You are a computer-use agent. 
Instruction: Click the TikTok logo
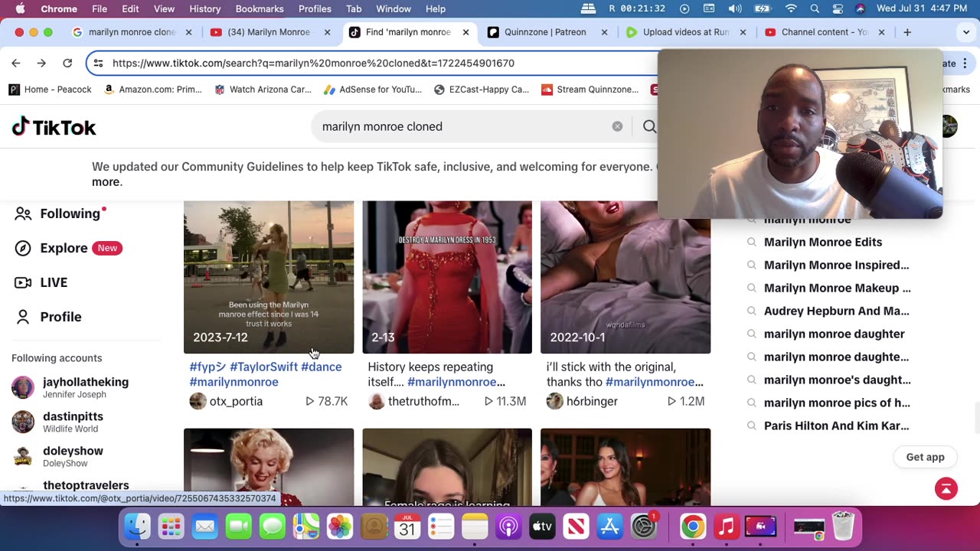(x=54, y=127)
